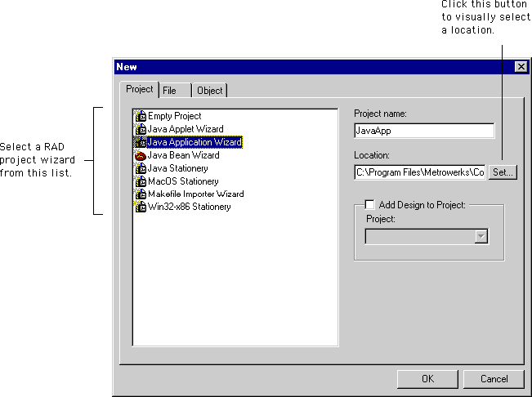Click the Java Application Wizard icon
Screen dimensions: 532x397
(x=140, y=142)
